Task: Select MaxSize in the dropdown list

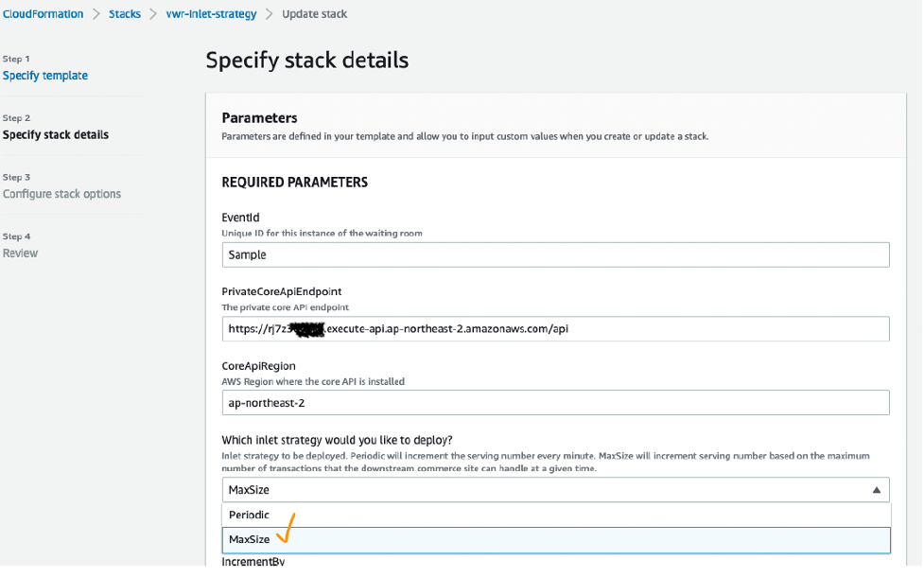Action: [250, 539]
